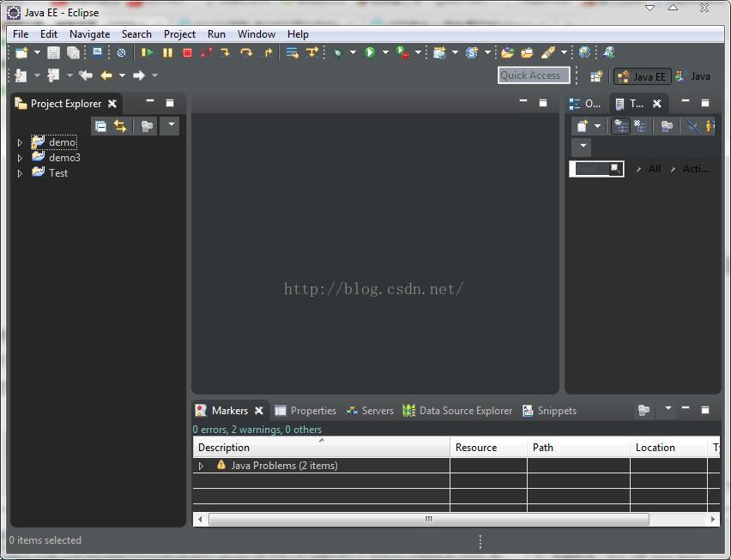The image size is (731, 560).
Task: Sort by the Description column header
Action: click(x=321, y=448)
